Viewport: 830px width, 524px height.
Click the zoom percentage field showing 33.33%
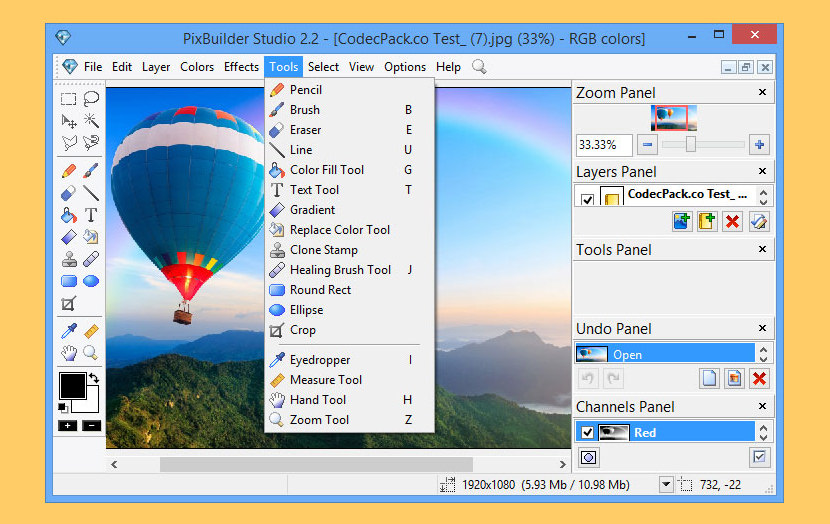(603, 145)
